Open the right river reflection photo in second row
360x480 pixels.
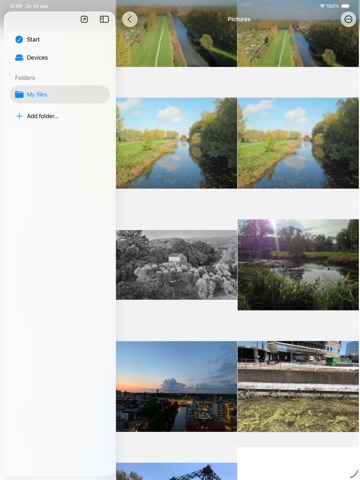298,143
